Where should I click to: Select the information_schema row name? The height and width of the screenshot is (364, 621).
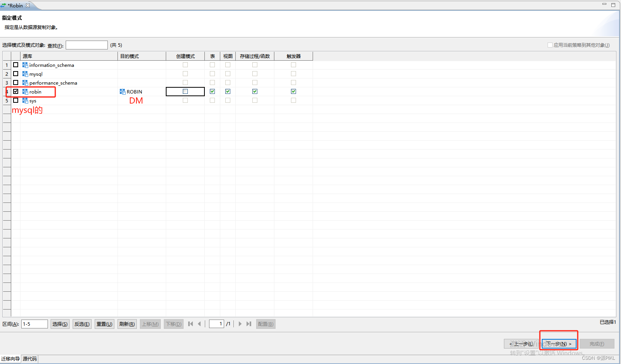(52, 65)
